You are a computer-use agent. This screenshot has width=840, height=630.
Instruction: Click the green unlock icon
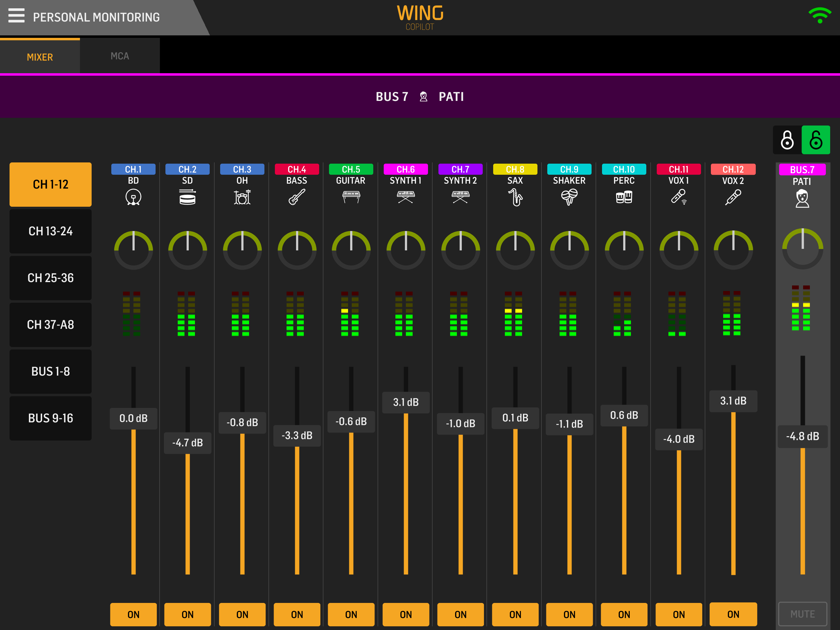tap(815, 140)
